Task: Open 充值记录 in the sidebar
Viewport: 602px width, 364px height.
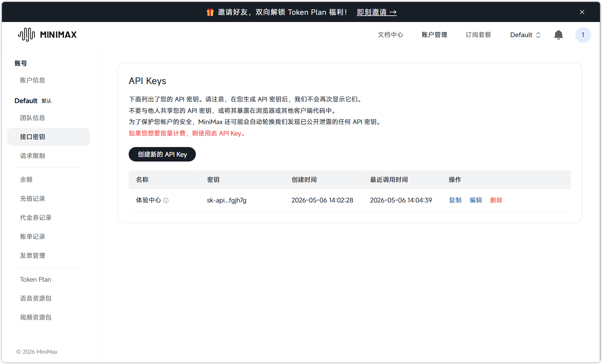Action: coord(33,199)
